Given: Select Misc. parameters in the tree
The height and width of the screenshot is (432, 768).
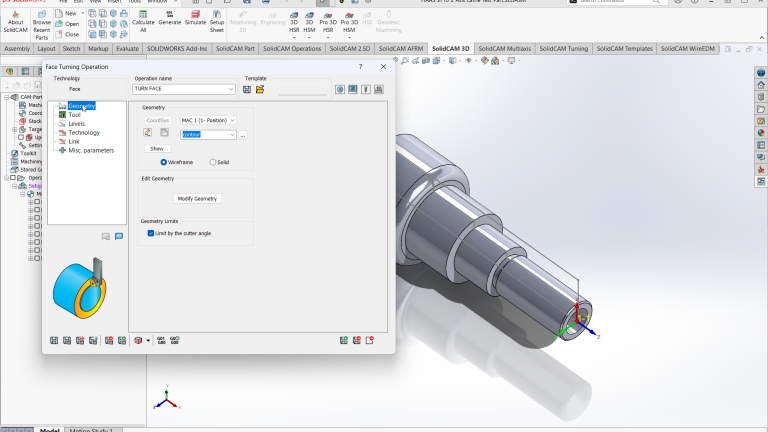Looking at the screenshot, I should click(91, 150).
